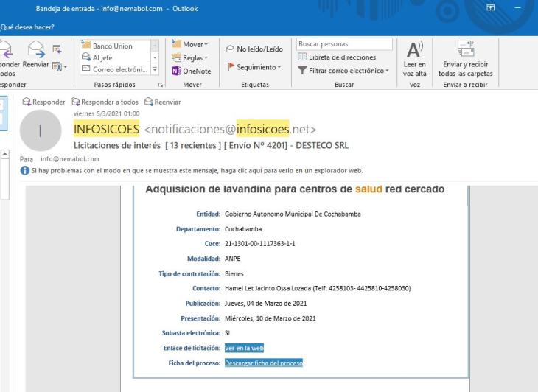Click the Responder a todos ribbon icon

[7, 58]
